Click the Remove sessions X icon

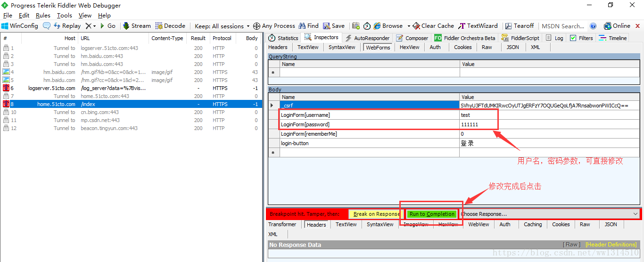point(88,26)
